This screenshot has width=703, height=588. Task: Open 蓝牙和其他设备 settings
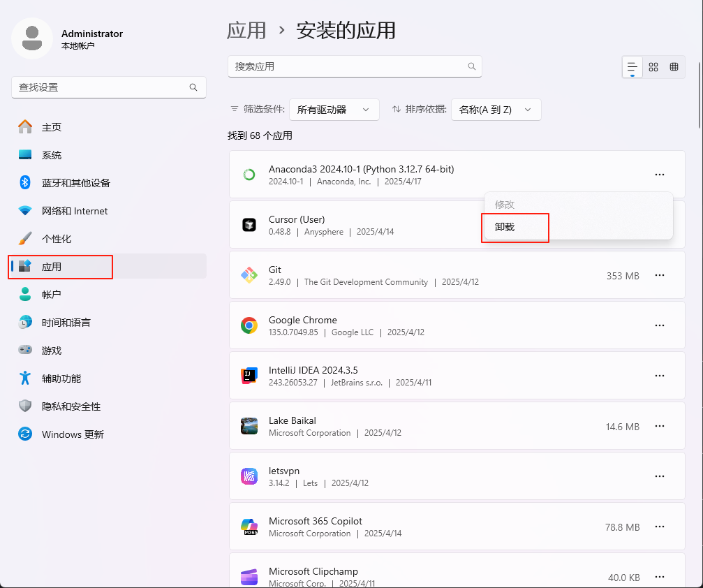coord(108,183)
